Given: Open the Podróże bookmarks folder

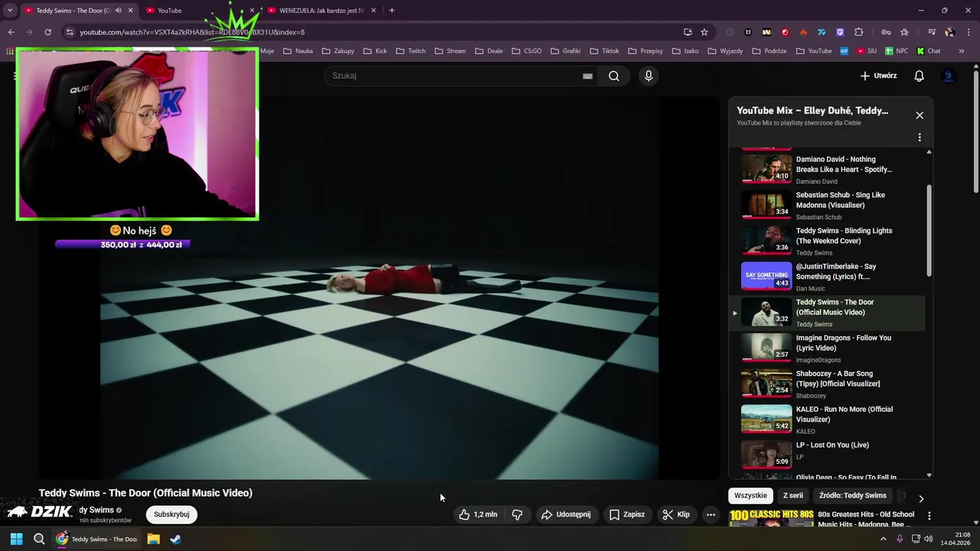Looking at the screenshot, I should 769,51.
